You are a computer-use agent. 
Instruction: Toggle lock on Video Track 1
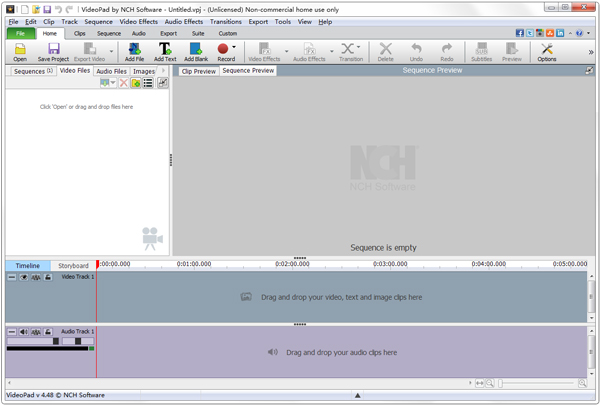[47, 277]
